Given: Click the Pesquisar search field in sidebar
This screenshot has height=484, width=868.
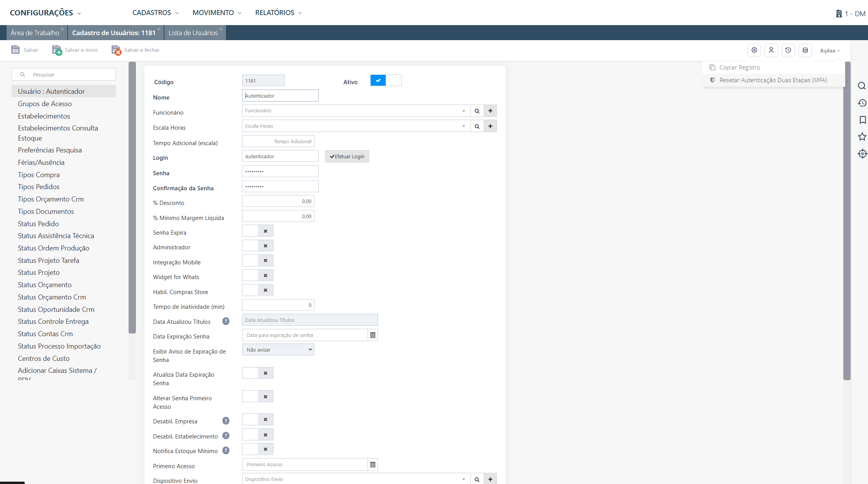Looking at the screenshot, I should click(x=64, y=74).
